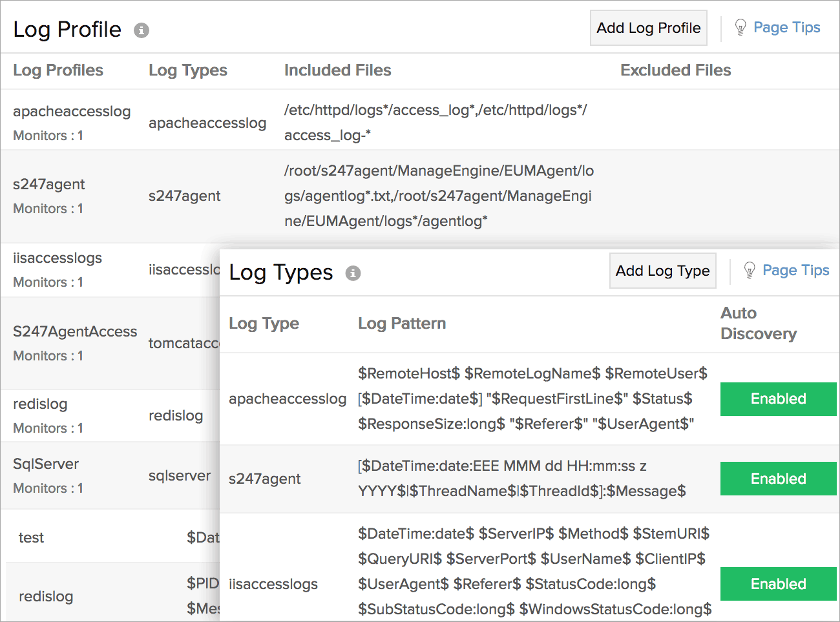
Task: Open Page Tips link in Log Profile panel
Action: pyautogui.click(x=786, y=28)
